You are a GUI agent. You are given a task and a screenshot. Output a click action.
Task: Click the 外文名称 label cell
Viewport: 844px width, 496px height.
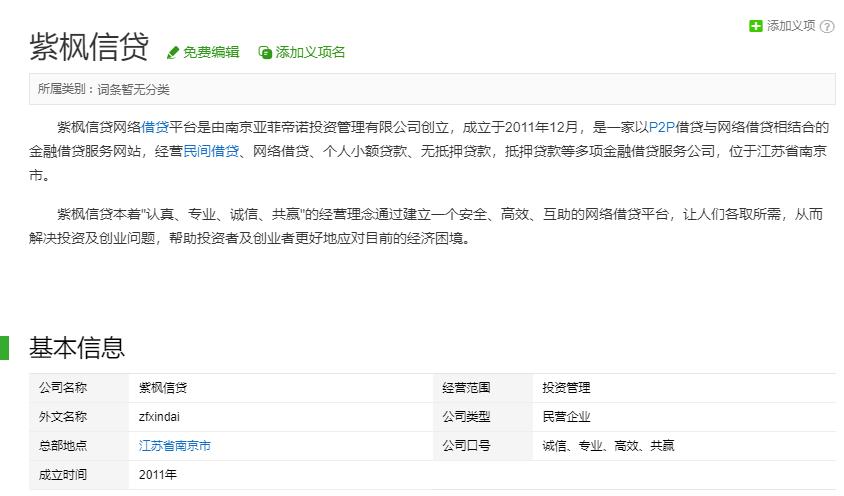pos(79,417)
